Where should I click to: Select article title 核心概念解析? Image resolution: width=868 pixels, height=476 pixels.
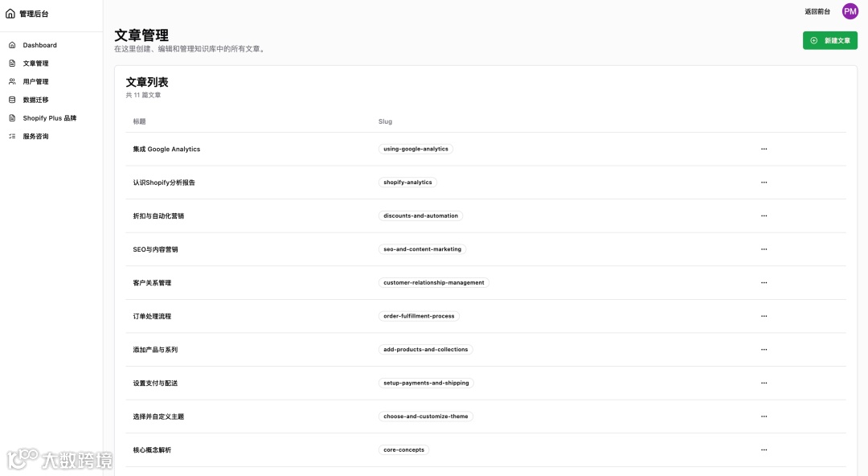click(152, 450)
